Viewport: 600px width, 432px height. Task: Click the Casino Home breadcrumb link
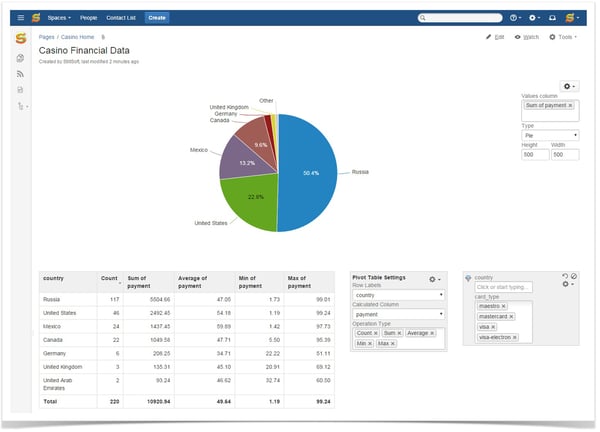[78, 37]
